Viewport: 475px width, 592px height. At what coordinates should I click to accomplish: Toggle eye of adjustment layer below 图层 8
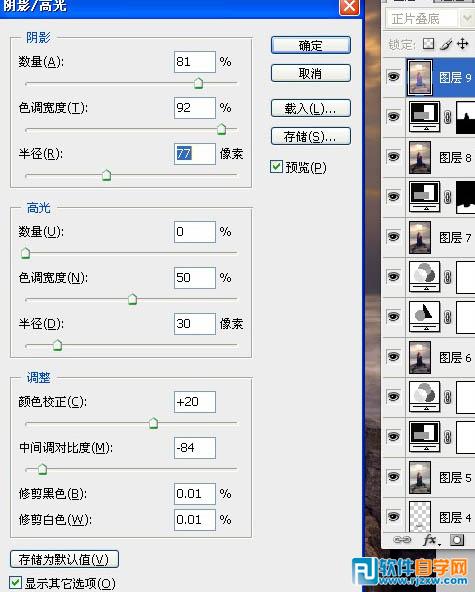tap(393, 196)
